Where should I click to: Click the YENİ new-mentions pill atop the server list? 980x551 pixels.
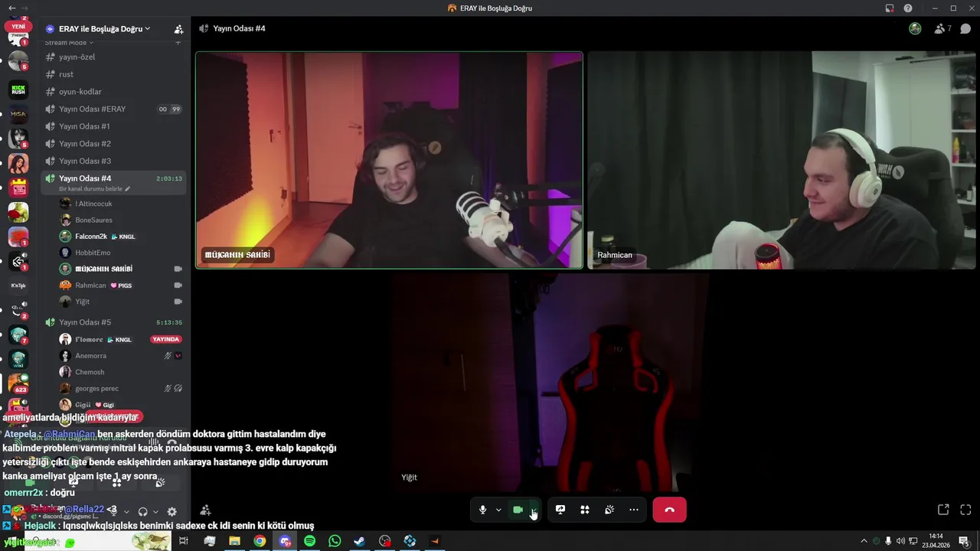pos(18,26)
